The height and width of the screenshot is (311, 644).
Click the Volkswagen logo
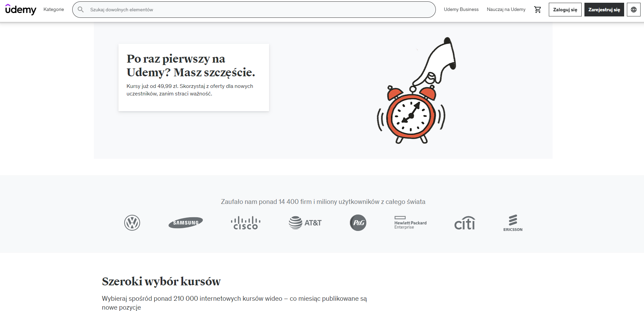(x=132, y=223)
